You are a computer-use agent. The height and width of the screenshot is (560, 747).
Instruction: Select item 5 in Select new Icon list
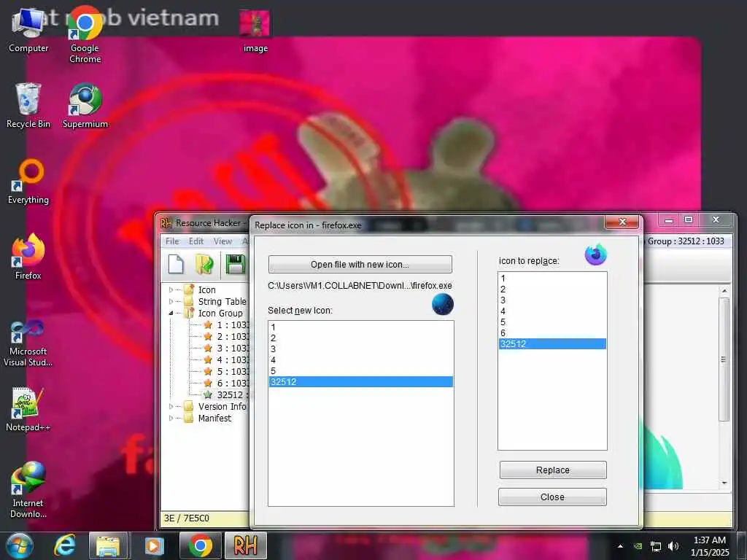(360, 371)
